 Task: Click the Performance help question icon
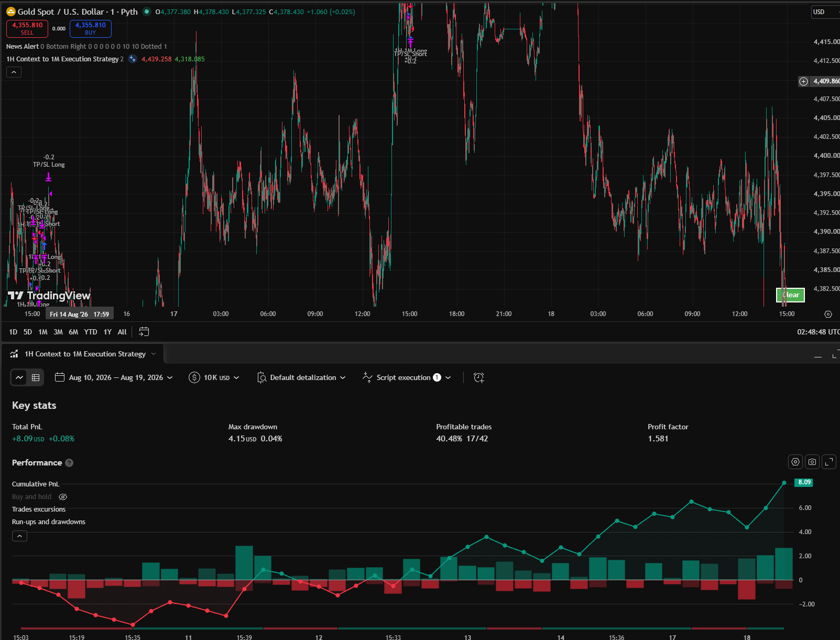(x=69, y=463)
